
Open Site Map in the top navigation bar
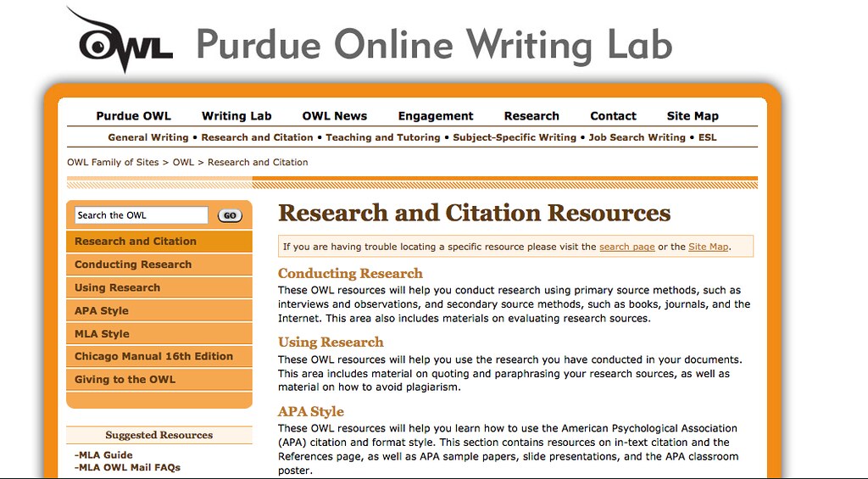[693, 116]
